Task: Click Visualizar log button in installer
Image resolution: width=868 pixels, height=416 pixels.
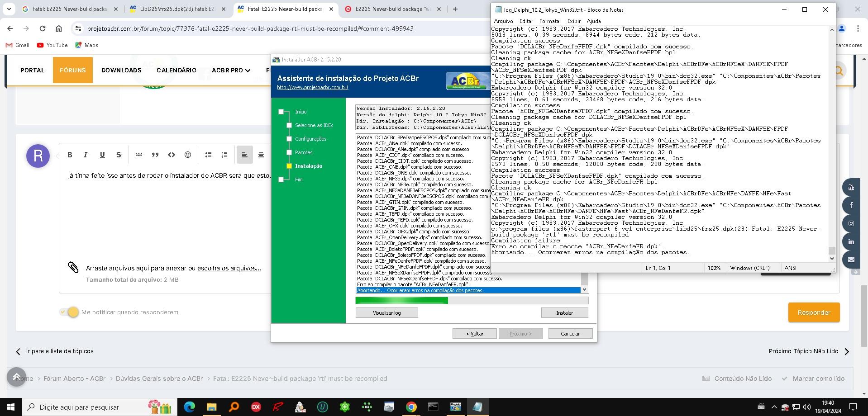Action: (386, 312)
